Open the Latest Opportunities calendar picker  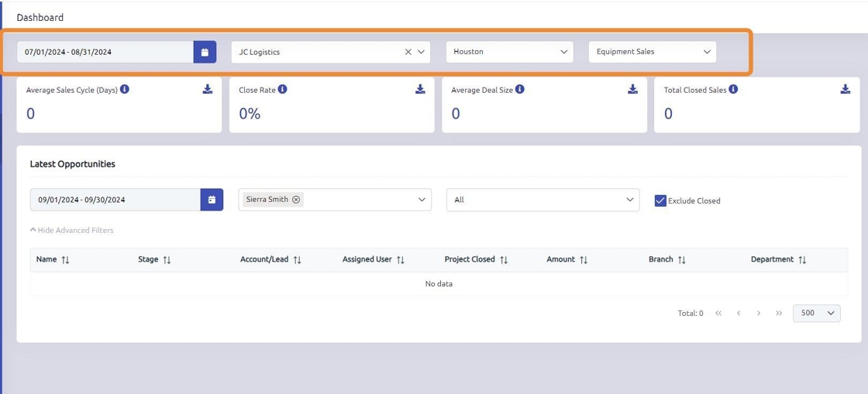[212, 200]
